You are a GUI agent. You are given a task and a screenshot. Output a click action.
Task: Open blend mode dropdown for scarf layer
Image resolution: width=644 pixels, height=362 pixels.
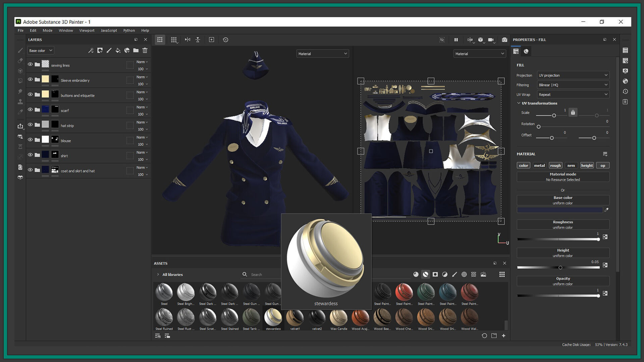[142, 107]
